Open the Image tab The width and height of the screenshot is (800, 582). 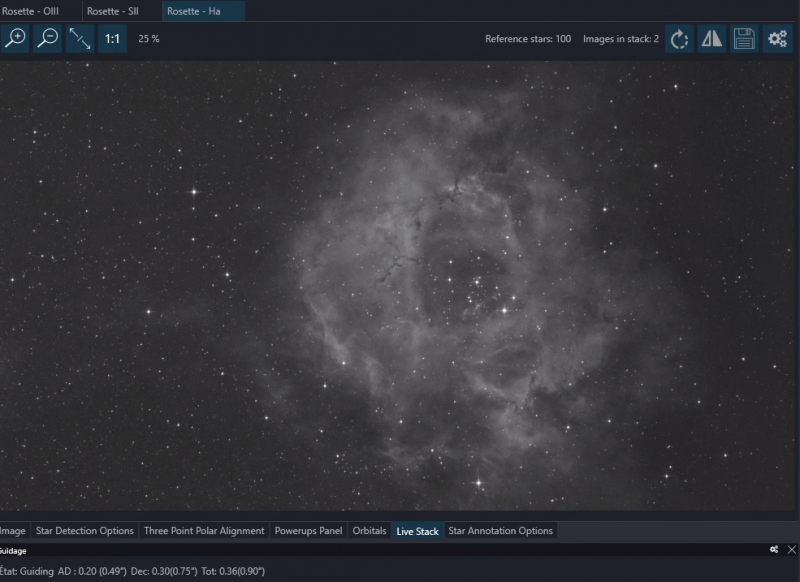pyautogui.click(x=13, y=530)
